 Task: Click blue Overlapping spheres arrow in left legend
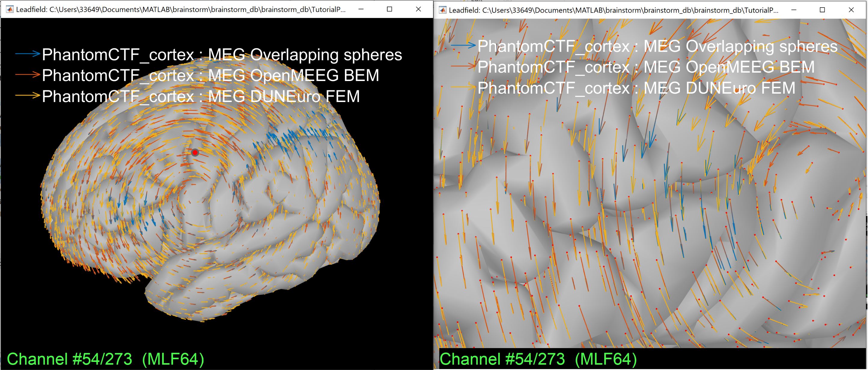tap(28, 54)
